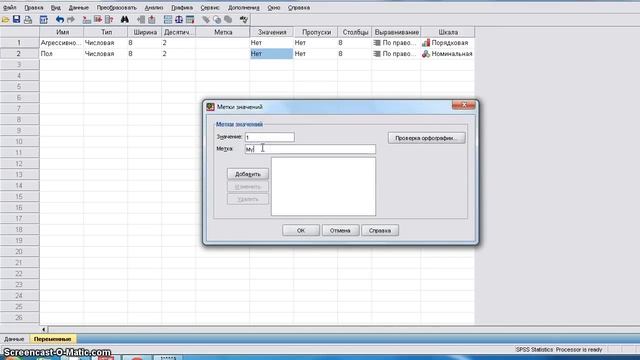Select the Агрессивно... name cell
Viewport: 640px width, 360px height.
(62, 42)
